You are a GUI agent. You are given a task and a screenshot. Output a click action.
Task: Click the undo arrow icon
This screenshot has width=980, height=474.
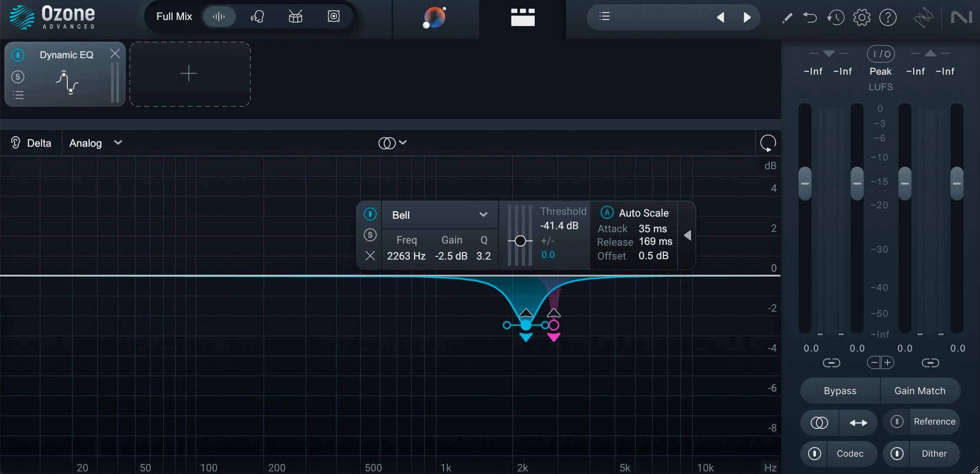click(x=810, y=17)
